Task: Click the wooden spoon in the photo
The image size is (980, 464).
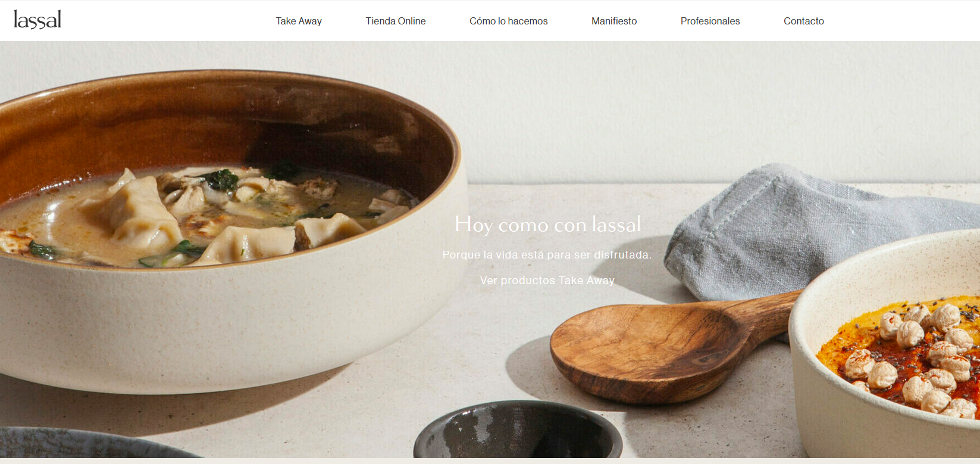Action: click(672, 345)
